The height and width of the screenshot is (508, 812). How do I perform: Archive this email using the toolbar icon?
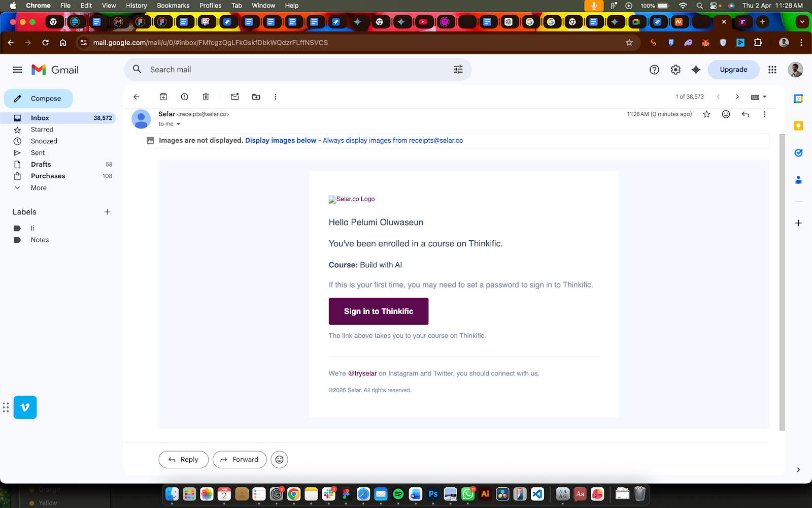(x=163, y=97)
